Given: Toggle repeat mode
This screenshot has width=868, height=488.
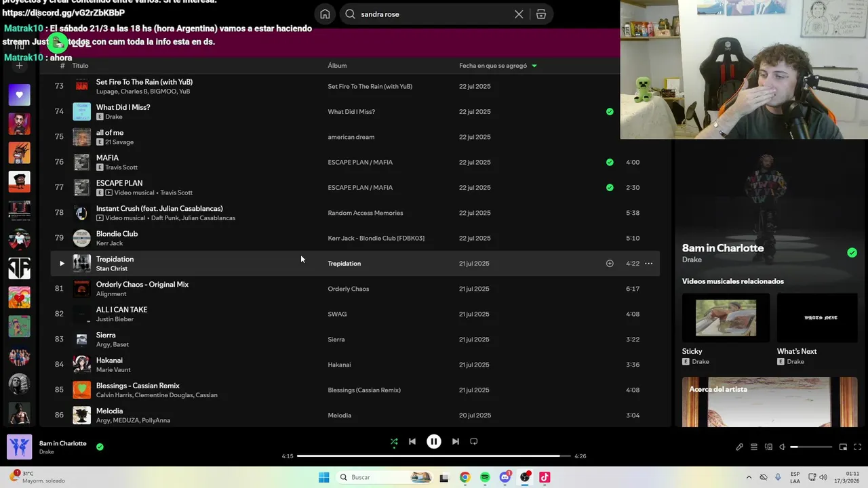Looking at the screenshot, I should [x=474, y=442].
